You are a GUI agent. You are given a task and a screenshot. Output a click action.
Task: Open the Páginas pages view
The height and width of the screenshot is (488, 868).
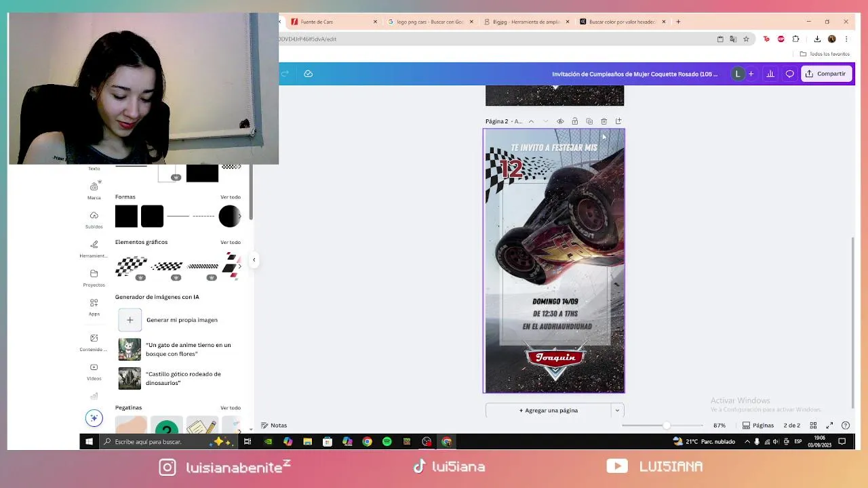tap(757, 426)
